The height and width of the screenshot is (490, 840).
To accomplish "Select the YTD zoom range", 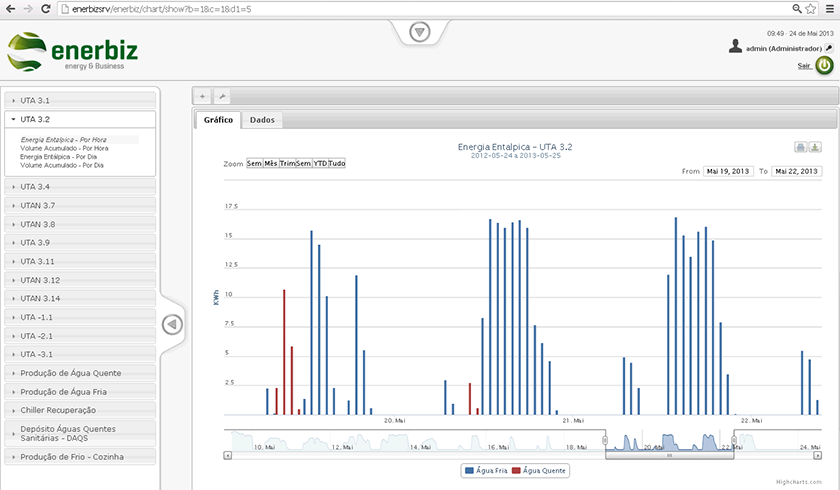I will pyautogui.click(x=320, y=163).
